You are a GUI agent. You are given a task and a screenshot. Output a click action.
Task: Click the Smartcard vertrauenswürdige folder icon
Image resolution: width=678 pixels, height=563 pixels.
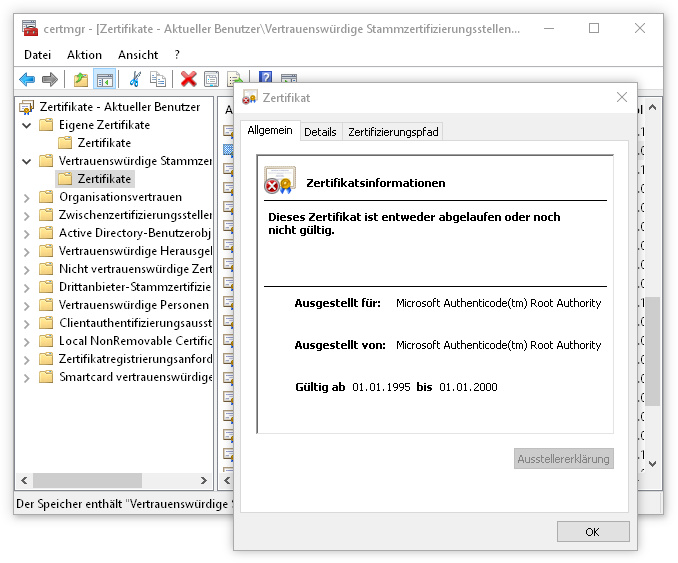(46, 377)
